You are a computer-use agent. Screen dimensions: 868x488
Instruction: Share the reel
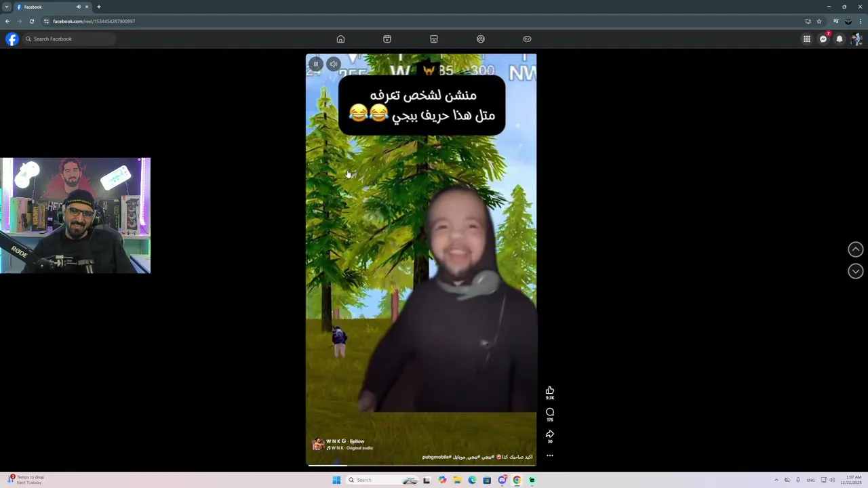(x=550, y=434)
